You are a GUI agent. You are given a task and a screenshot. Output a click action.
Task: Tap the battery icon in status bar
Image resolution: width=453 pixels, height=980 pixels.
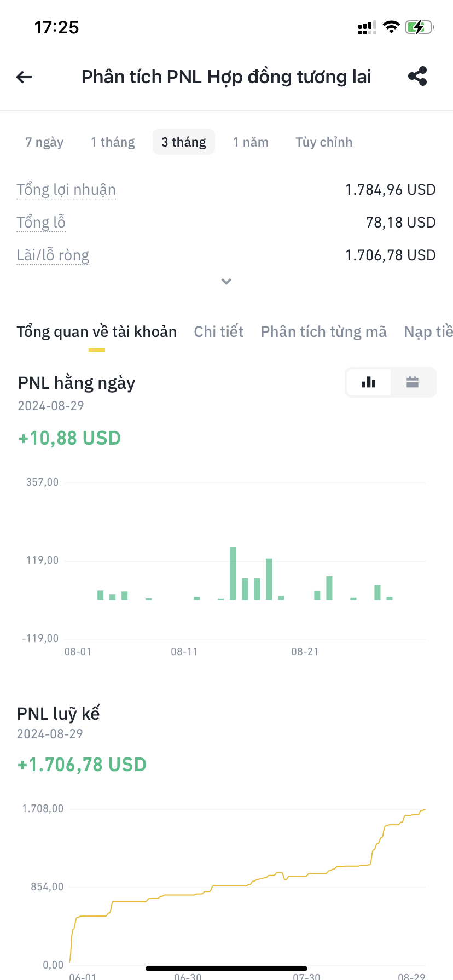[x=419, y=27]
